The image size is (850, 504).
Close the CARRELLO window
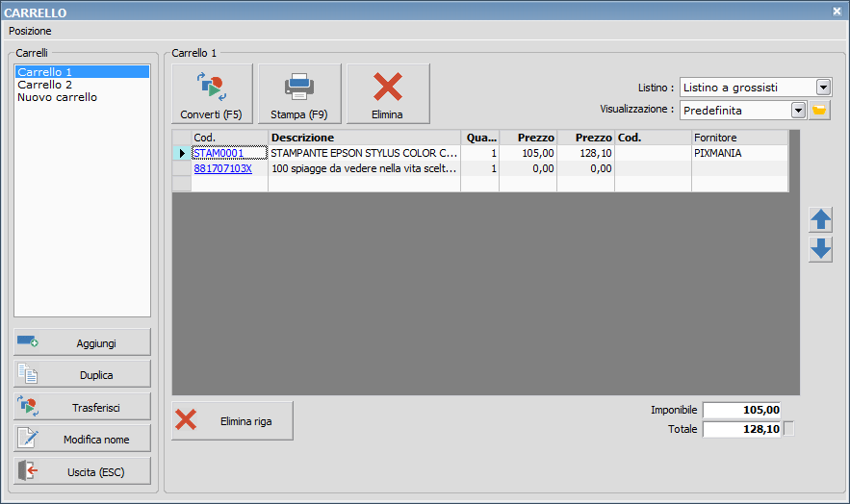837,11
